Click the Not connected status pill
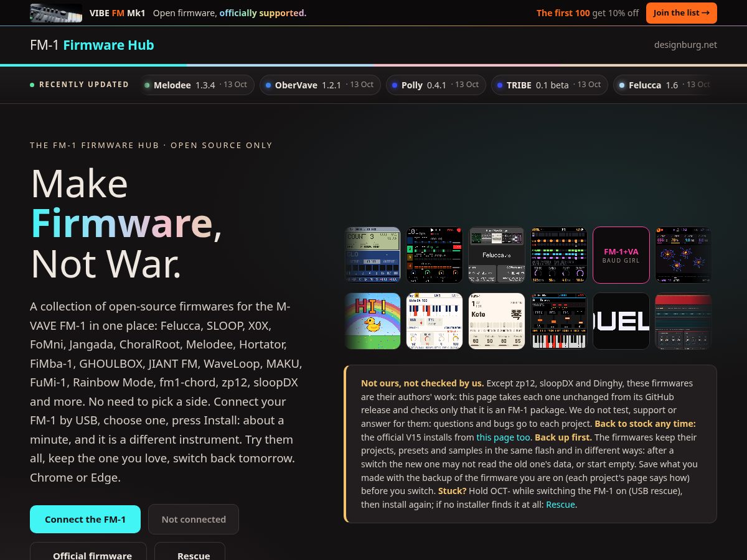Image resolution: width=747 pixels, height=560 pixels. (x=194, y=520)
